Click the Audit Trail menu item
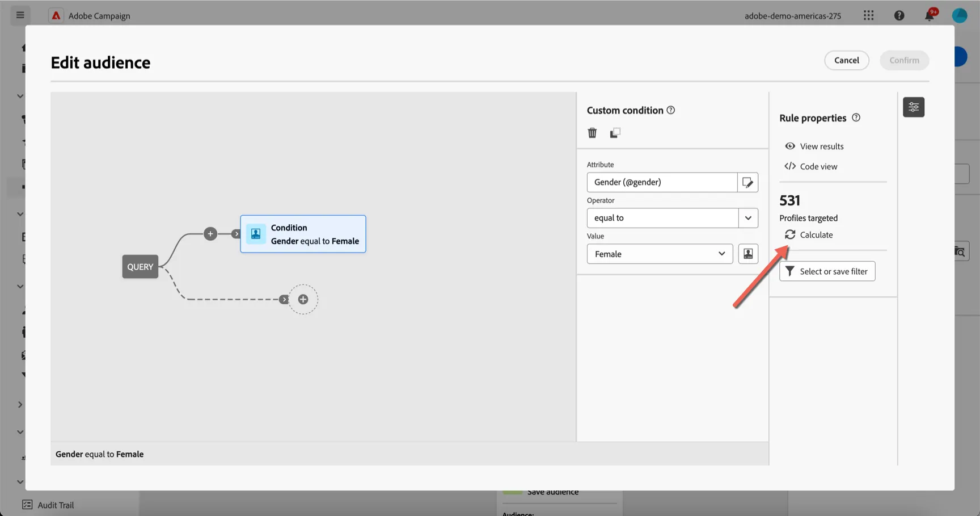This screenshot has width=980, height=516. pyautogui.click(x=56, y=505)
